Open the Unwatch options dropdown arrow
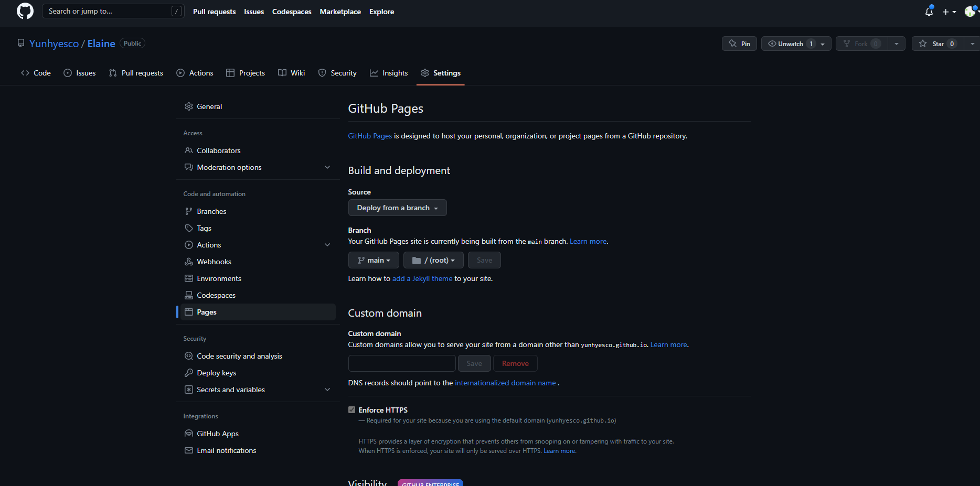This screenshot has width=980, height=486. [x=823, y=44]
